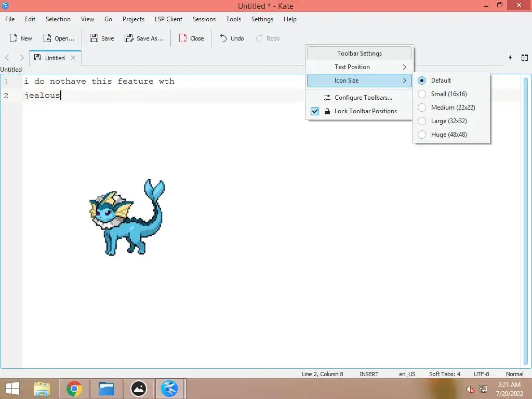The width and height of the screenshot is (532, 399).
Task: Close the Untitled tab with X
Action: tap(73, 58)
